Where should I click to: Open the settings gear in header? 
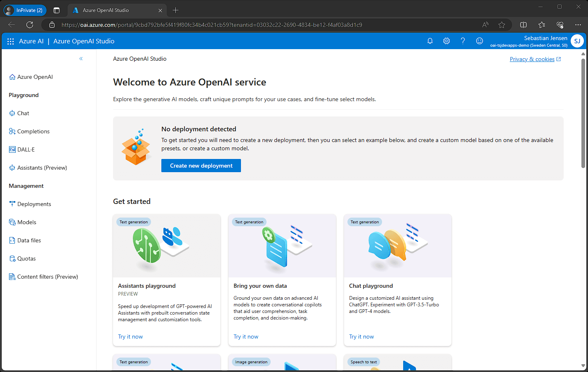pos(446,41)
